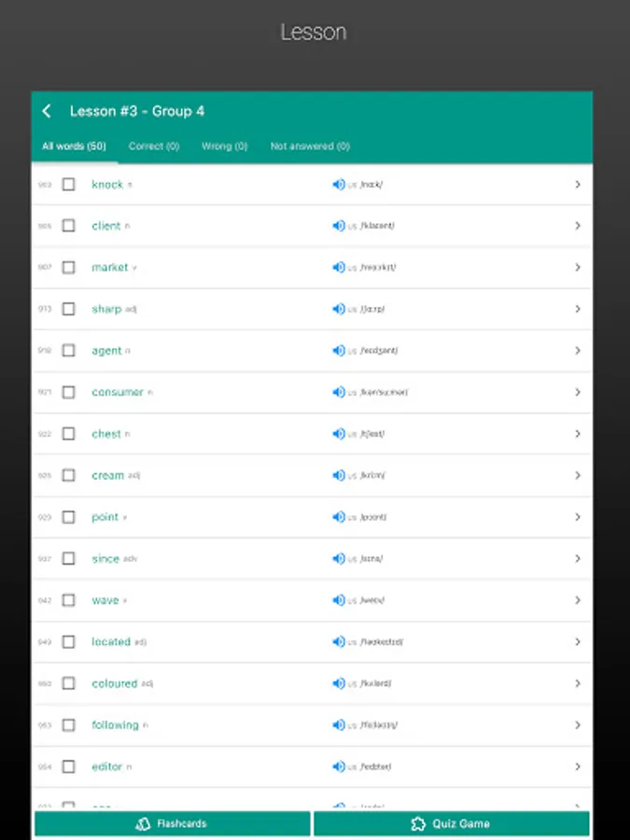Show details via editor row arrow
Screen dimensions: 630x840
tap(578, 767)
